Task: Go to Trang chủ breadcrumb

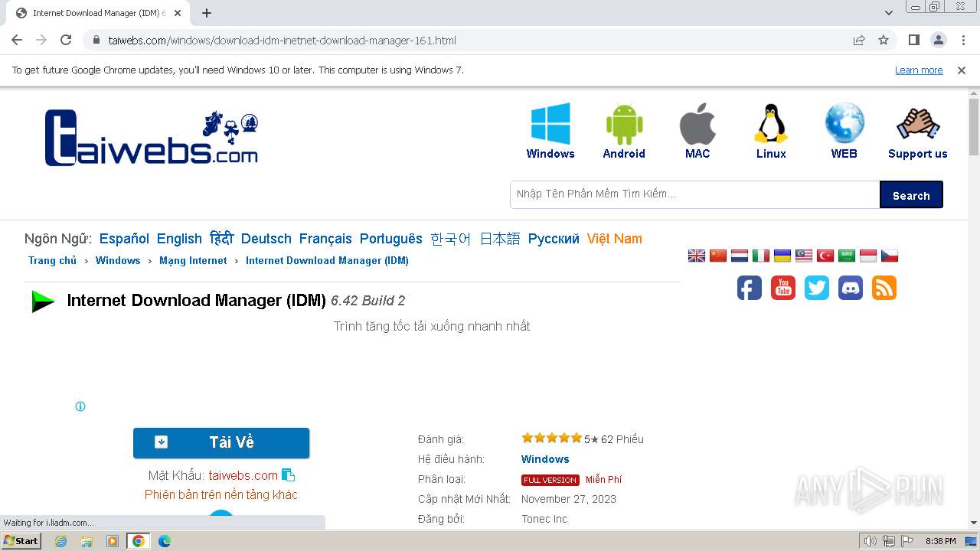Action: [x=53, y=261]
